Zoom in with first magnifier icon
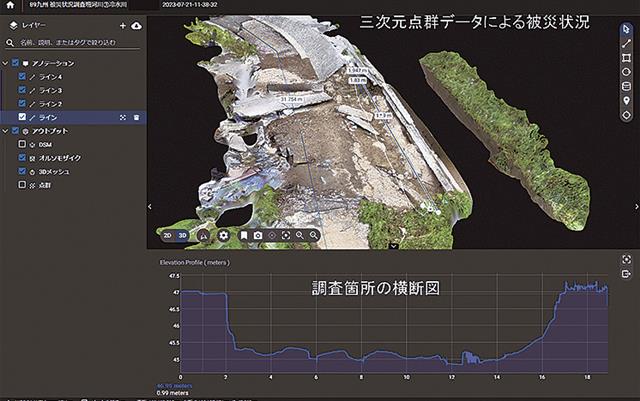This screenshot has height=401, width=640. tap(300, 235)
